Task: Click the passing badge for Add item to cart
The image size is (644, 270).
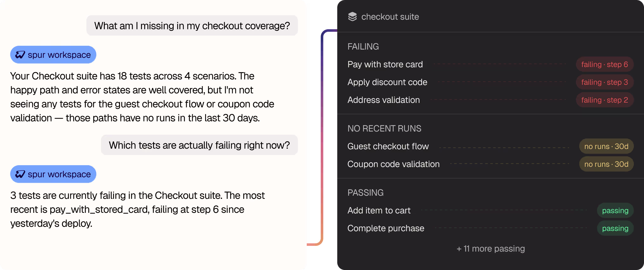Action: point(615,210)
